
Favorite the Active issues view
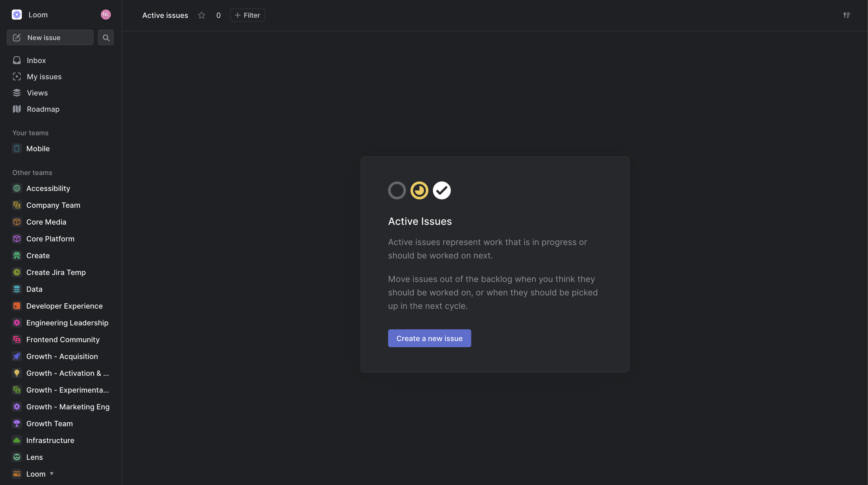(201, 15)
